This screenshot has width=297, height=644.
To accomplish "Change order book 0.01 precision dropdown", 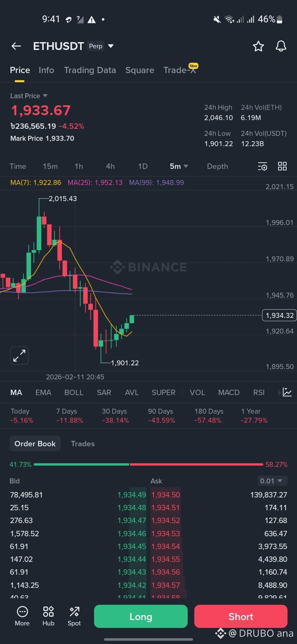I will [x=271, y=481].
